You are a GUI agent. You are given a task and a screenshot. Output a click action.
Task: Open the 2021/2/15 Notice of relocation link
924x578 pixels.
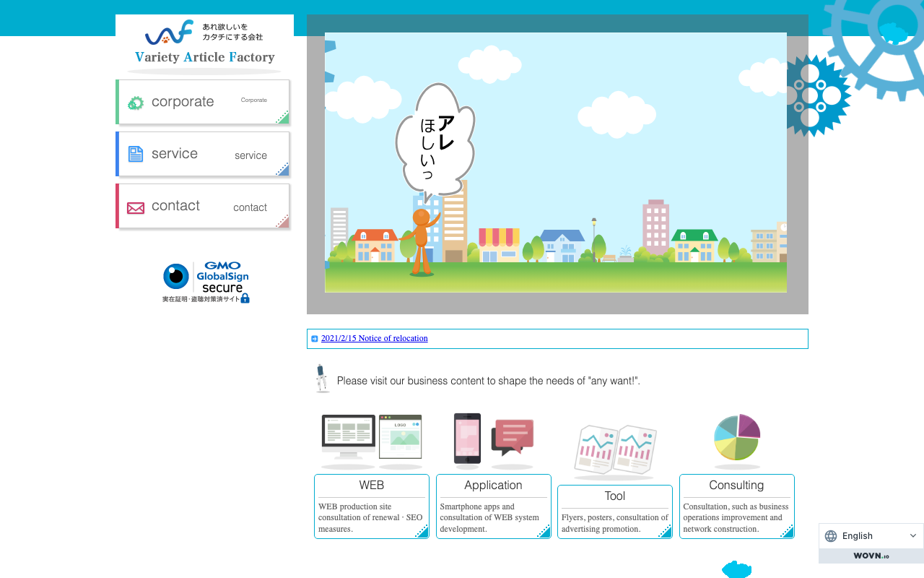[374, 338]
